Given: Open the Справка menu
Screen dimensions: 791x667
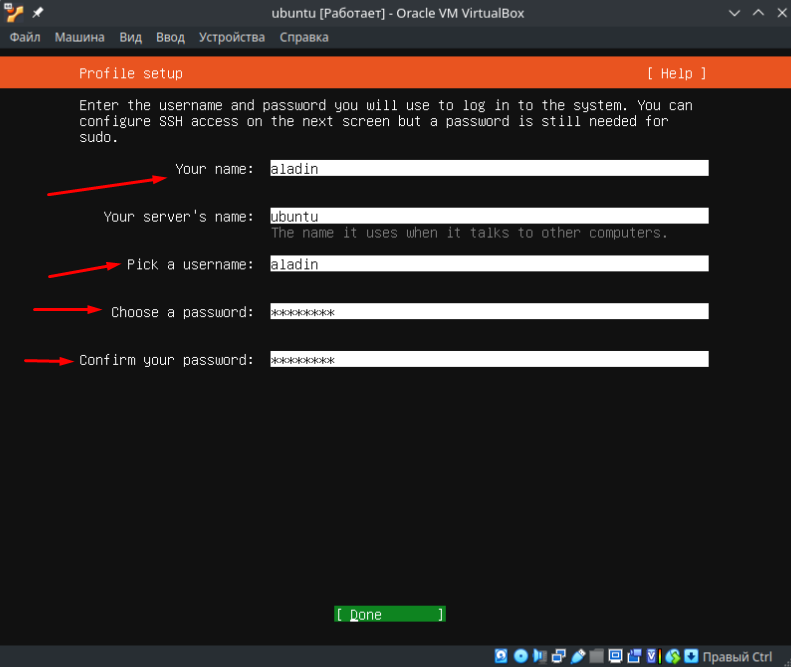Looking at the screenshot, I should point(304,37).
